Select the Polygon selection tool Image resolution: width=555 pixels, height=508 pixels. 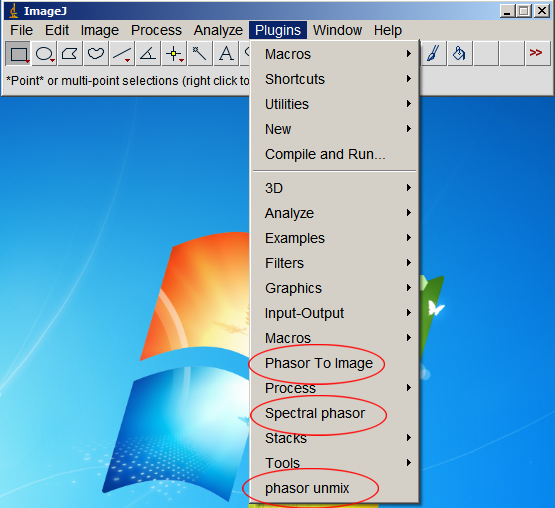[x=70, y=53]
